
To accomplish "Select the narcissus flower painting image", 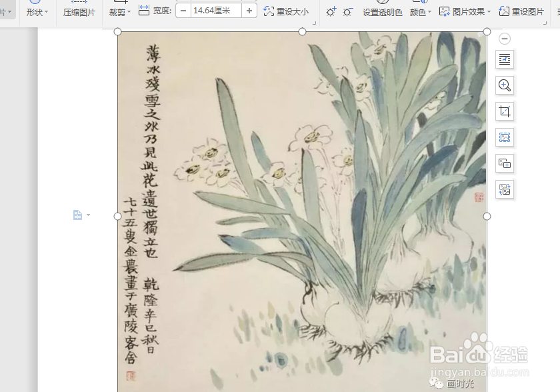I will (x=300, y=200).
